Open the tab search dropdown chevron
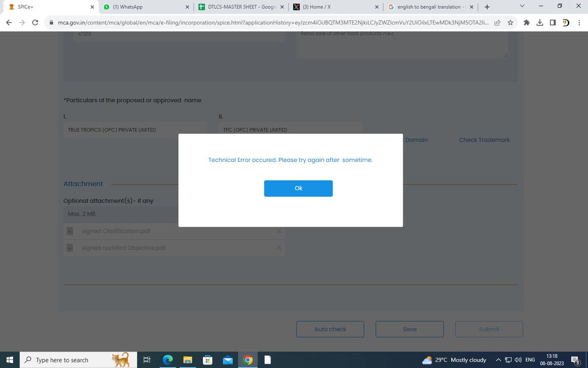588x368 pixels. 522,6
